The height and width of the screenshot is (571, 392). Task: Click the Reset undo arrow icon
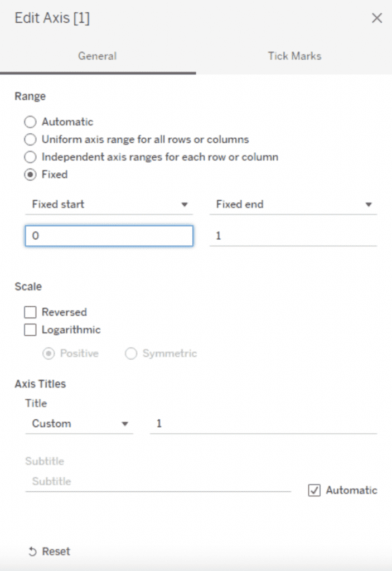32,551
